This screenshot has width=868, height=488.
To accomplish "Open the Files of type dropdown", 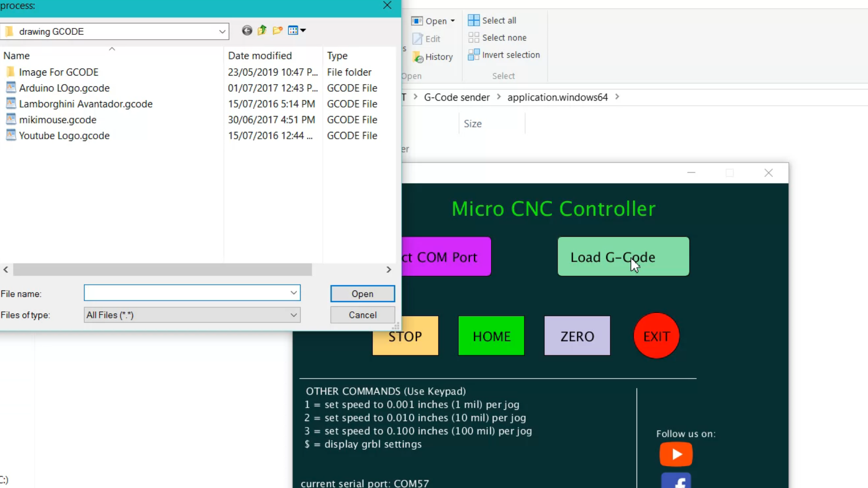I will tap(293, 315).
